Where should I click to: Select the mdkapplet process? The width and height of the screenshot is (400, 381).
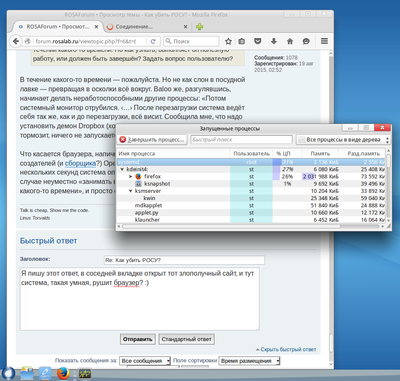[251, 206]
